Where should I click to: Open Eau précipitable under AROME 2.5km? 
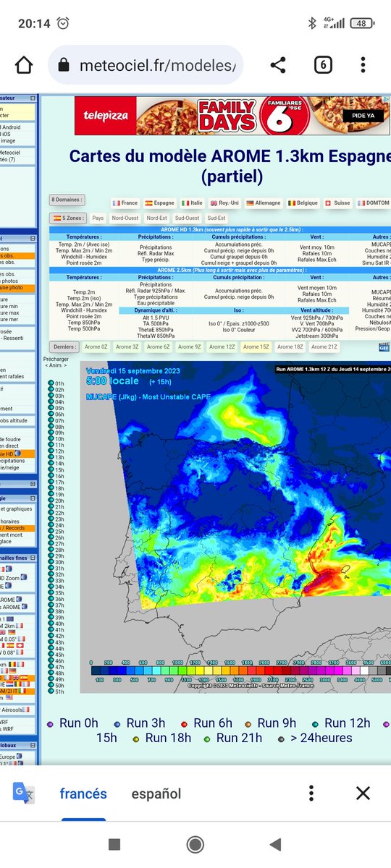(x=156, y=303)
